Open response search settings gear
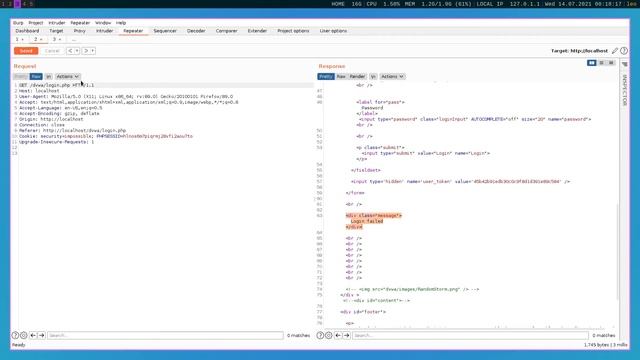 click(329, 335)
